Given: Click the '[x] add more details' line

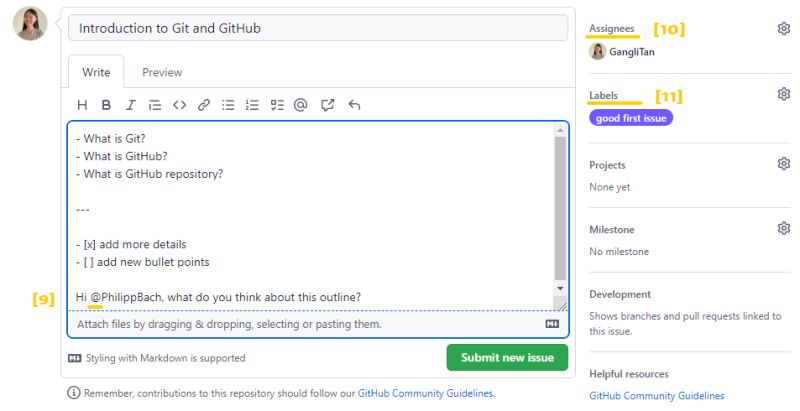Looking at the screenshot, I should 131,244.
